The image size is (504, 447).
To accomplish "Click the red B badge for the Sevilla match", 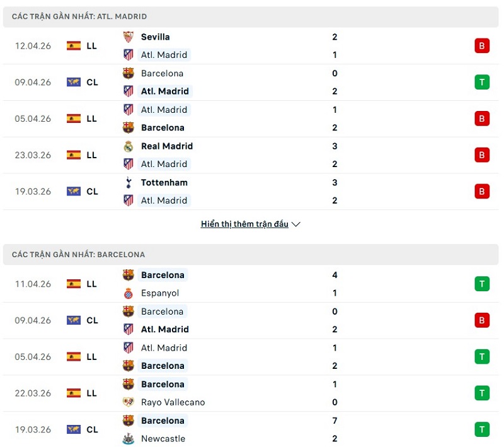I will click(482, 46).
